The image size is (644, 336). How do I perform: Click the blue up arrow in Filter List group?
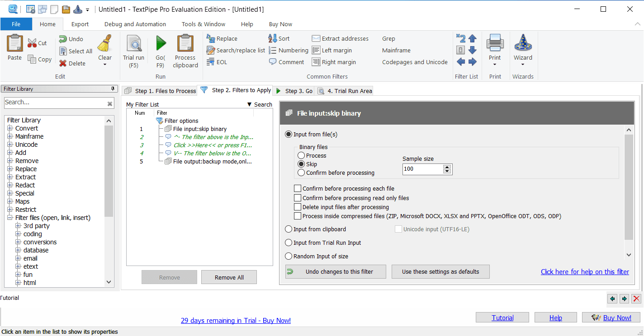point(473,38)
